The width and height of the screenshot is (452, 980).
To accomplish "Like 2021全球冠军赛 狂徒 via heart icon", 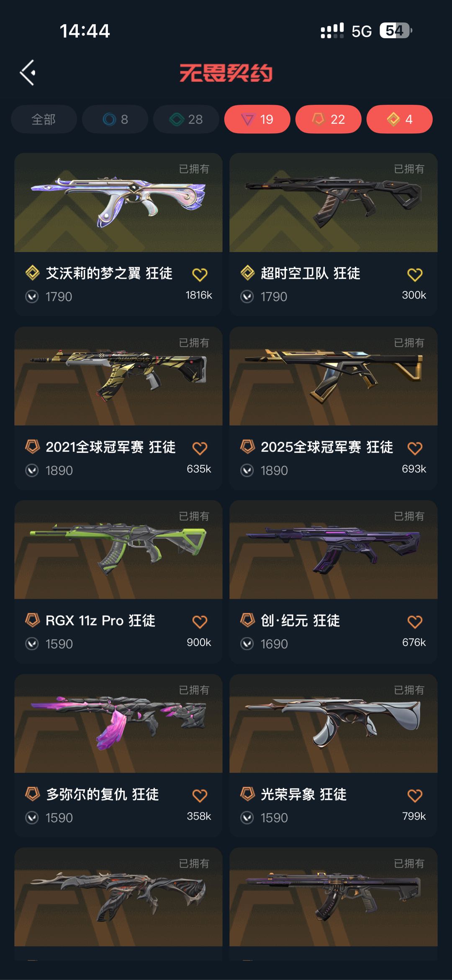I will (200, 448).
